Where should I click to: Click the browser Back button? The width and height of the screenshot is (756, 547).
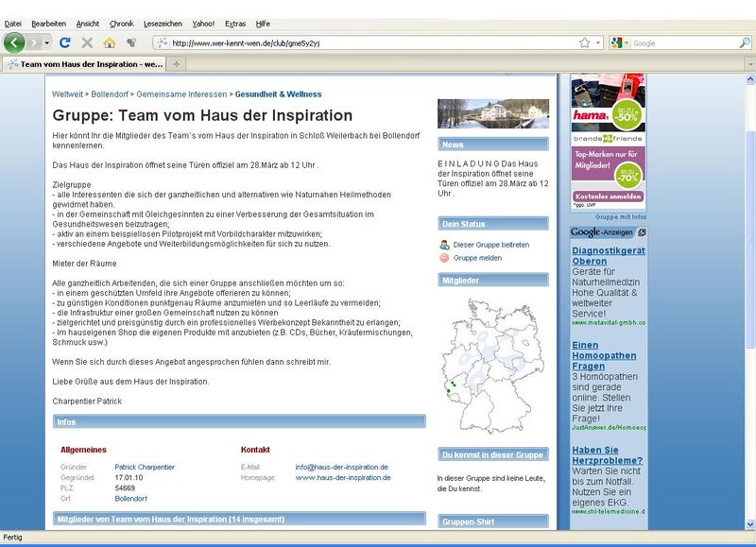coord(14,43)
